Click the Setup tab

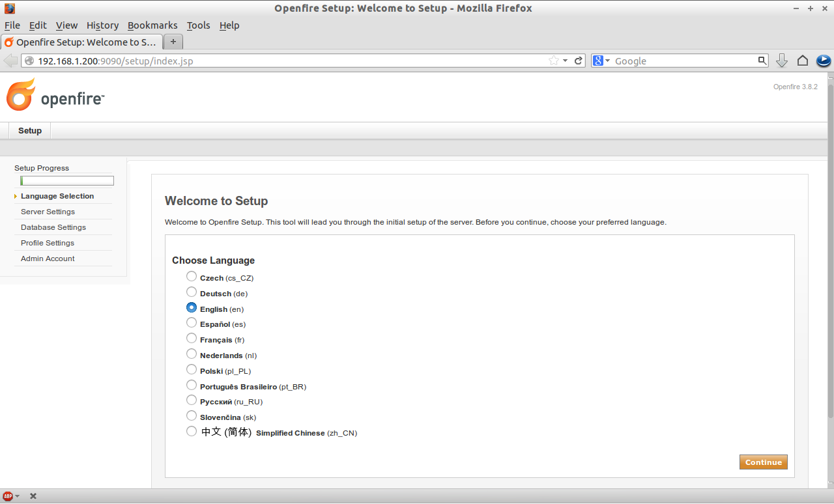click(x=30, y=131)
